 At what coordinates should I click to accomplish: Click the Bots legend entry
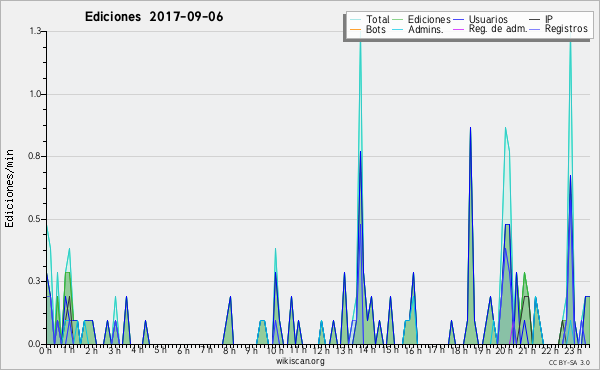click(375, 29)
